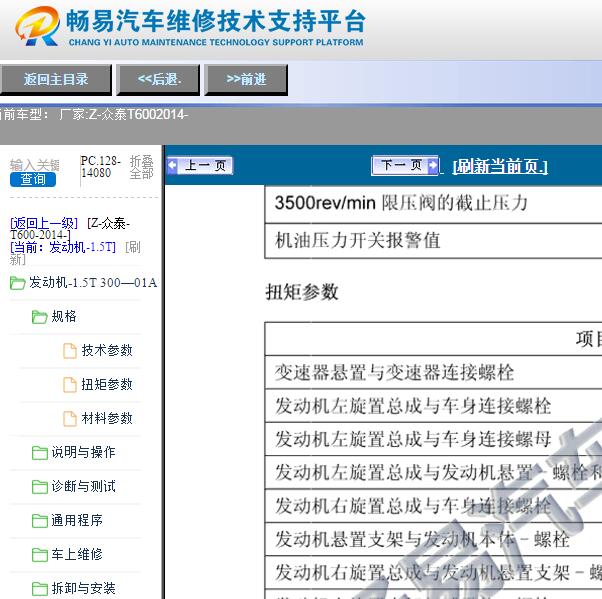The image size is (602, 599).
Task: Click the 返回上一级 link
Action: [44, 223]
